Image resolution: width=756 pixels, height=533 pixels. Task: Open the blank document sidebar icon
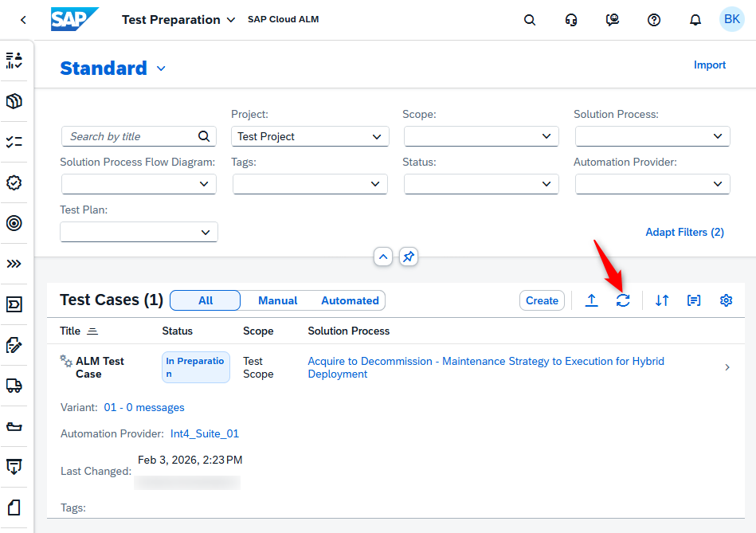coord(14,508)
